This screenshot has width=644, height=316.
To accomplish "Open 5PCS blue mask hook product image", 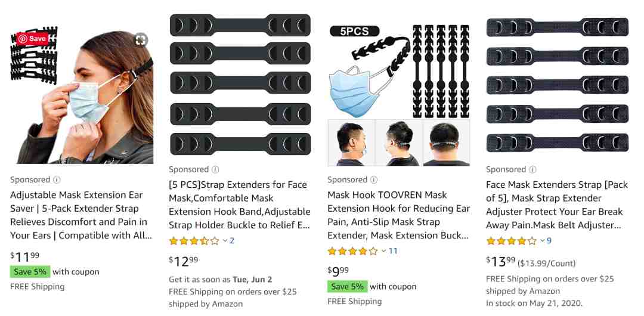I will [399, 95].
